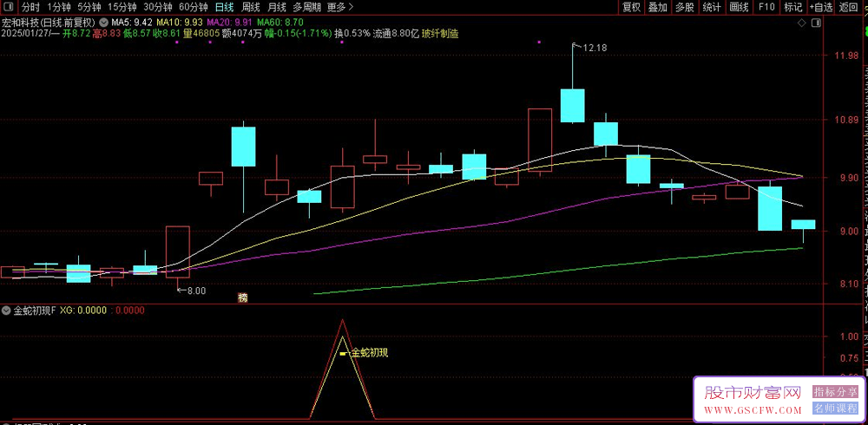Activate the 画线 drawing tool
Screen dimensions: 868x425
point(739,7)
